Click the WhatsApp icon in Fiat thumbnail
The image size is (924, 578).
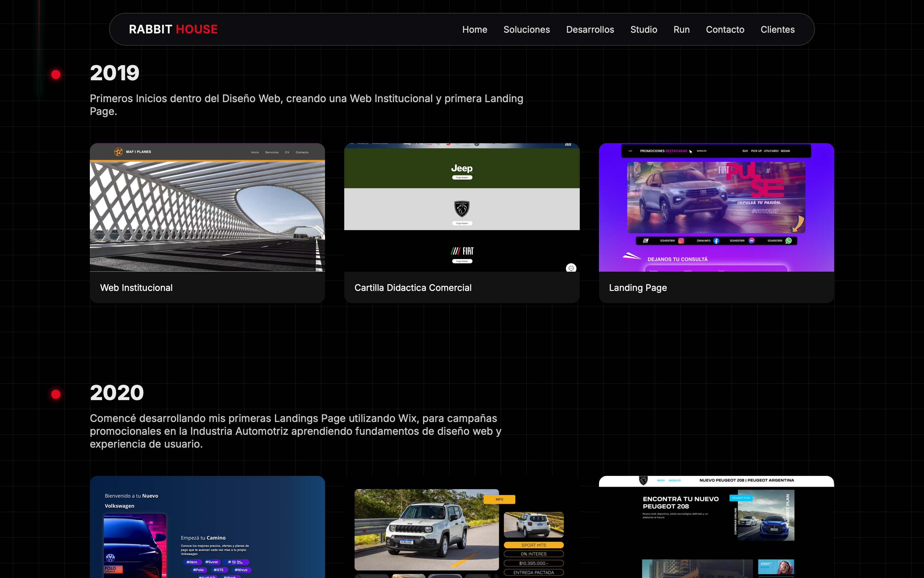click(789, 241)
